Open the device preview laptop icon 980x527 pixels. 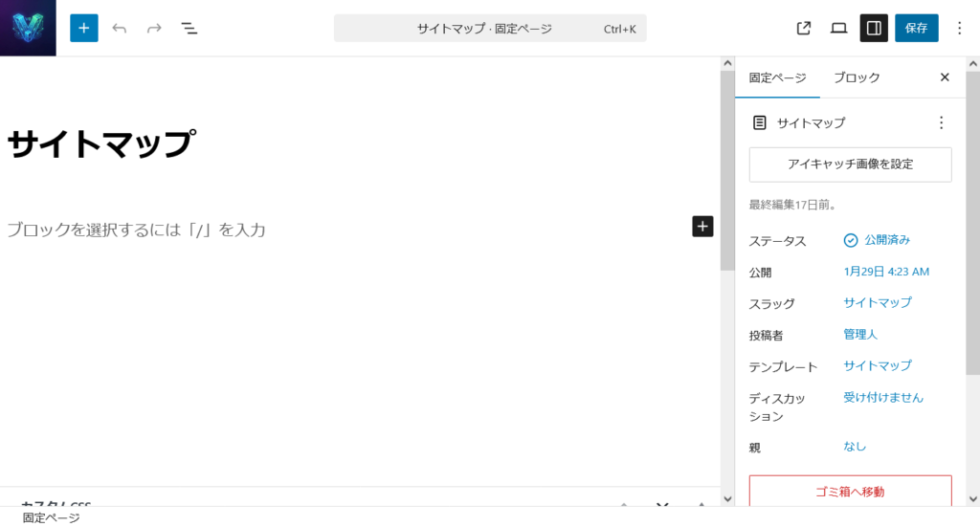pos(838,28)
